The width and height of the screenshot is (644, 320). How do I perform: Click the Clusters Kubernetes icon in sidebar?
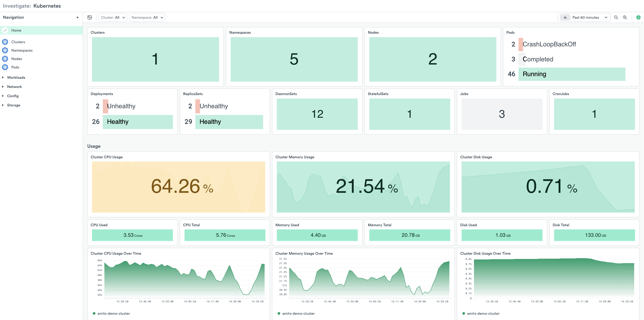(x=5, y=42)
